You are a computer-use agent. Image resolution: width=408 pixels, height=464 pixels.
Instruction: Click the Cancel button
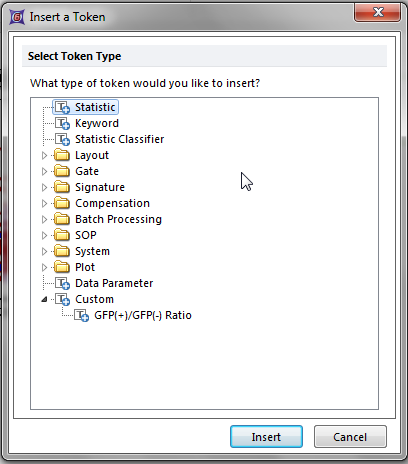tap(350, 437)
